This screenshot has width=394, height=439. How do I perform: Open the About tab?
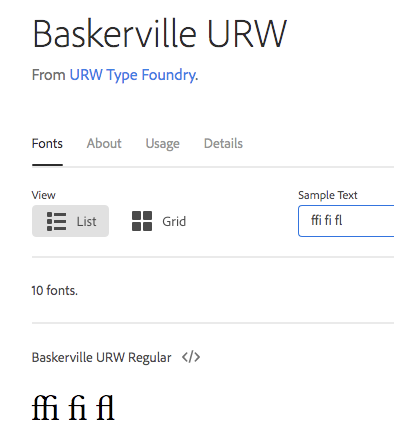104,144
